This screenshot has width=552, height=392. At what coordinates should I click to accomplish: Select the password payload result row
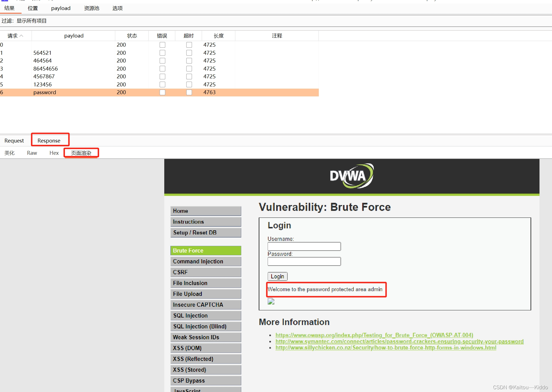pos(45,92)
